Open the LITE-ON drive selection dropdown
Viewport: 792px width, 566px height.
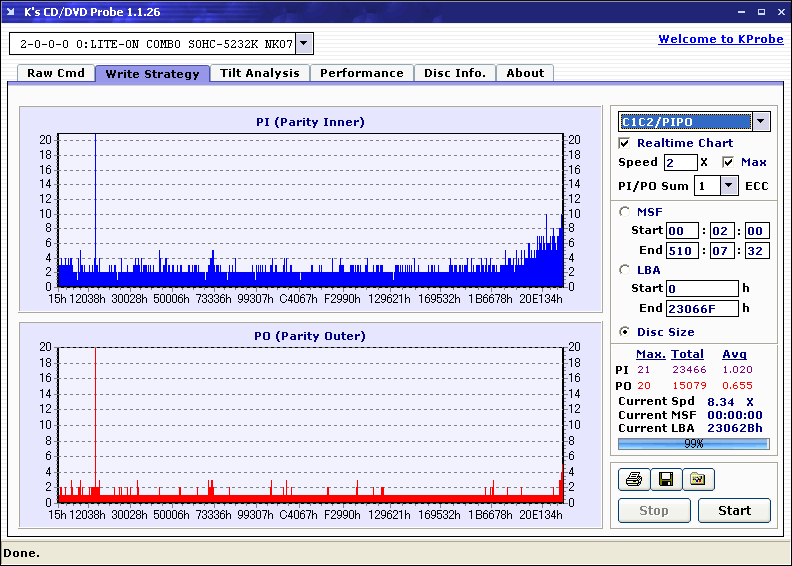pos(304,44)
